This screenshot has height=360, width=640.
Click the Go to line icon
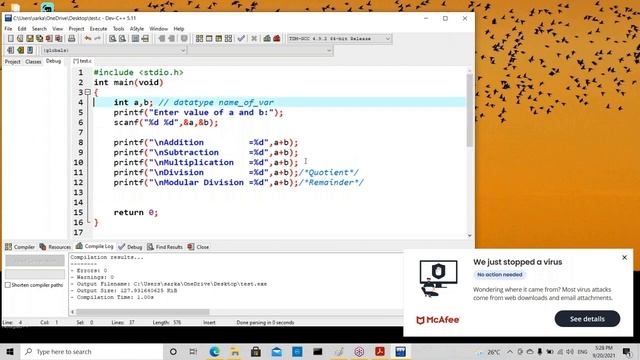(145, 38)
